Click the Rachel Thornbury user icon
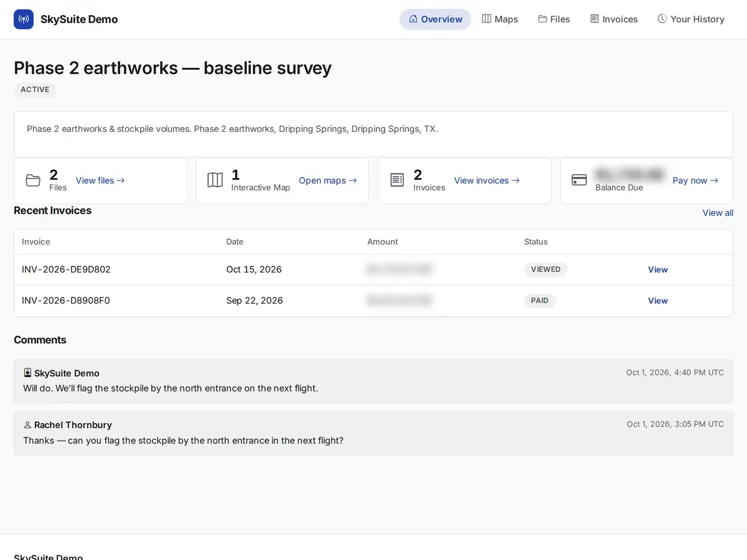Image resolution: width=747 pixels, height=560 pixels. click(27, 425)
